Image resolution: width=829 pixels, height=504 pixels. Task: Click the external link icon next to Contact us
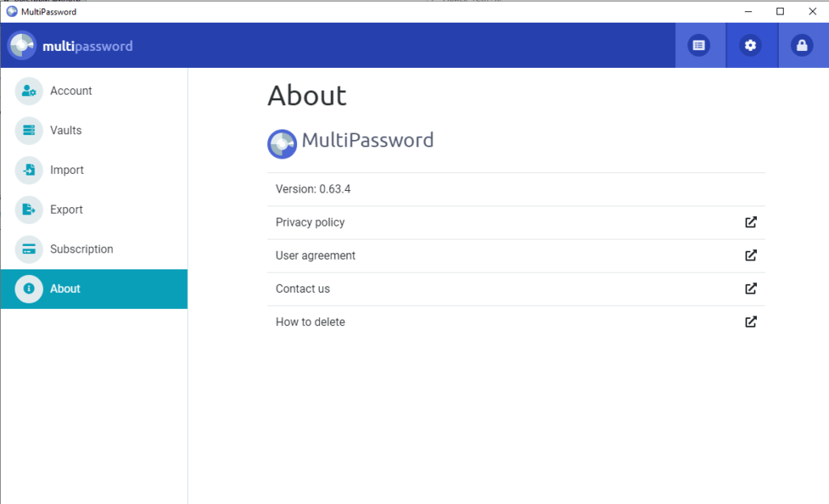(750, 288)
